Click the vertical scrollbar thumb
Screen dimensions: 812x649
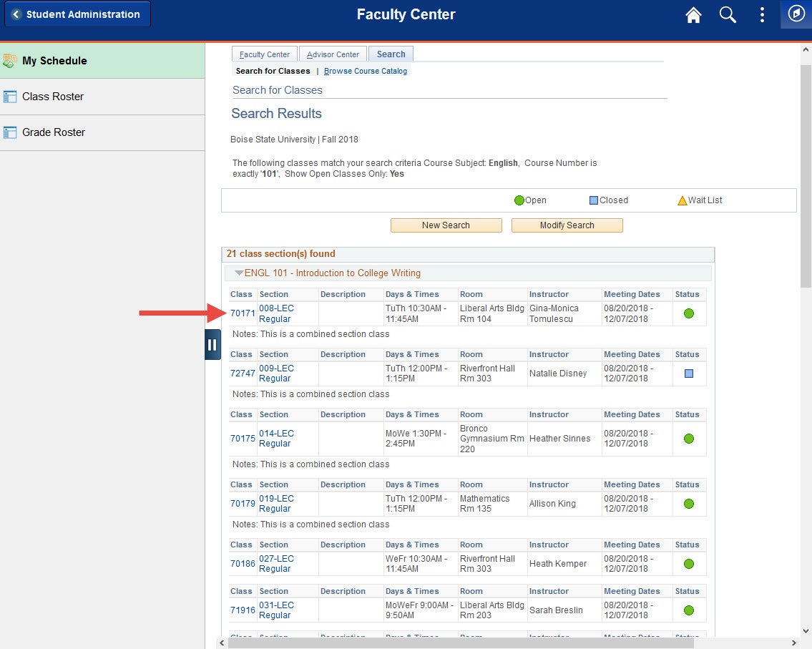point(806,176)
